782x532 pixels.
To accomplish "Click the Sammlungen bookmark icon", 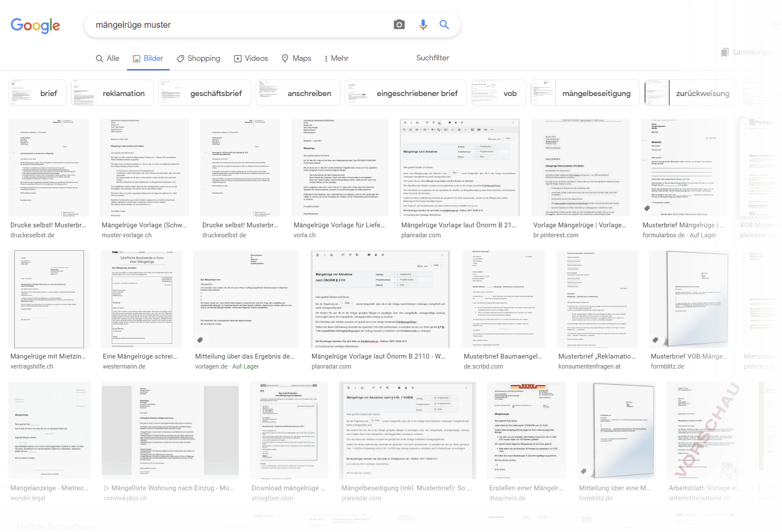I will [x=725, y=53].
